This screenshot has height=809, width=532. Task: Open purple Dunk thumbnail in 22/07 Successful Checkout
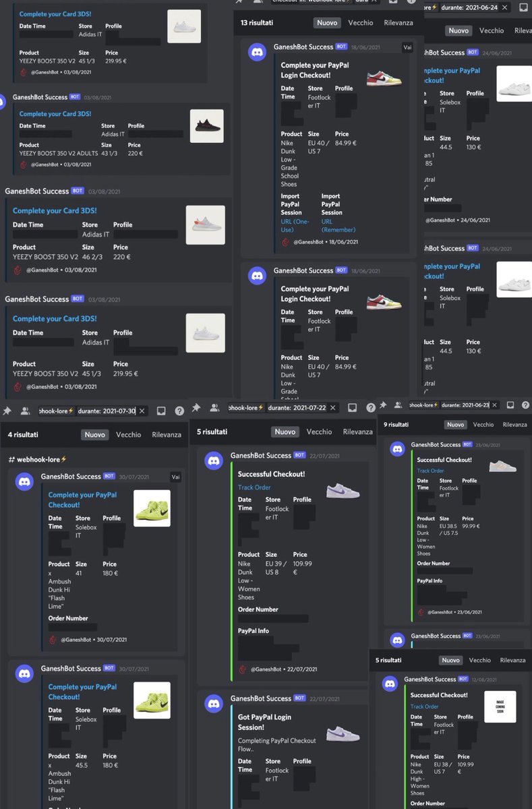click(343, 489)
